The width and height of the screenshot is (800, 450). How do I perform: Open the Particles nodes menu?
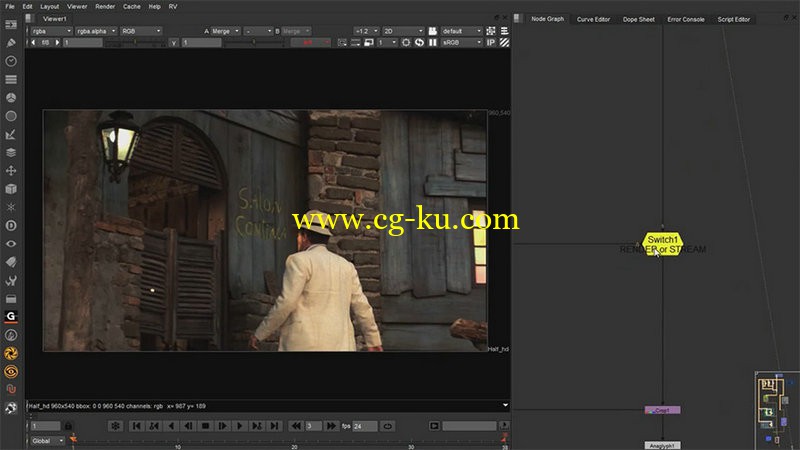point(11,207)
